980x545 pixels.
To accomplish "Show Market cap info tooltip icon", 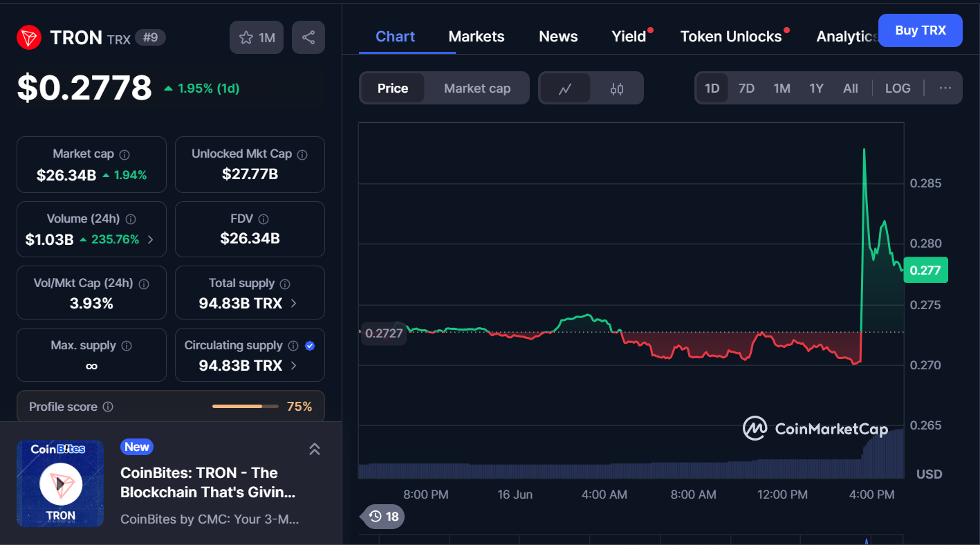I will click(x=124, y=154).
